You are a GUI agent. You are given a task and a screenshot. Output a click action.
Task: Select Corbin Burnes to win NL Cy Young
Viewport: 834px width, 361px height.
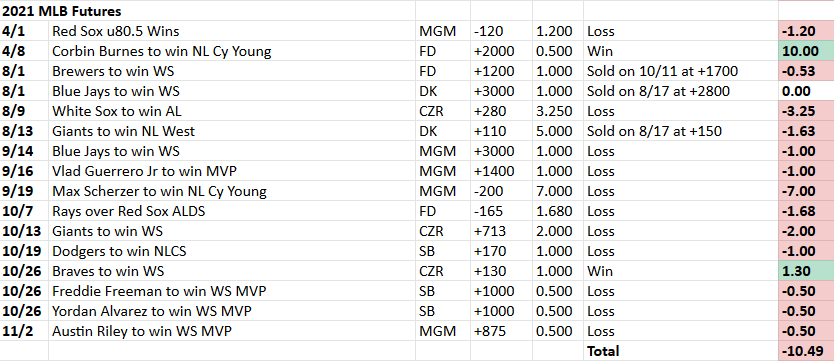click(232, 51)
